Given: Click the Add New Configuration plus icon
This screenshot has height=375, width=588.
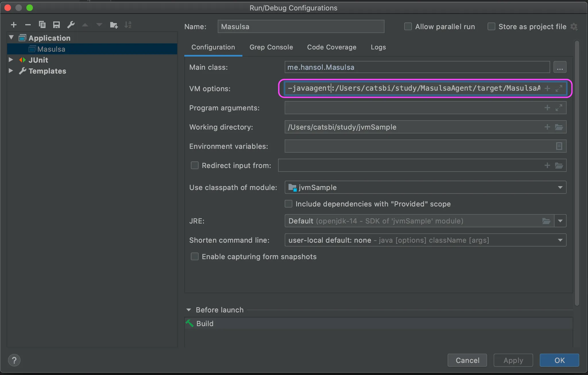Looking at the screenshot, I should pos(13,25).
